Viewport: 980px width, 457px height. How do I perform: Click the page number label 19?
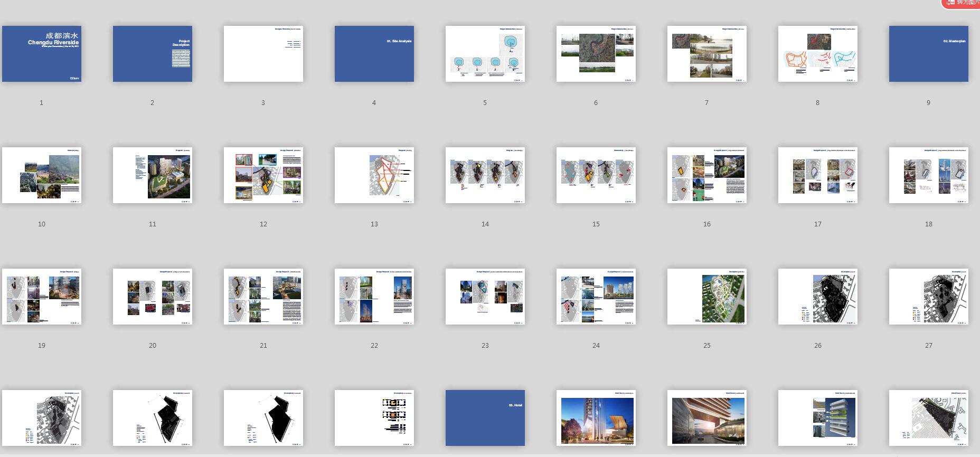[x=42, y=346]
